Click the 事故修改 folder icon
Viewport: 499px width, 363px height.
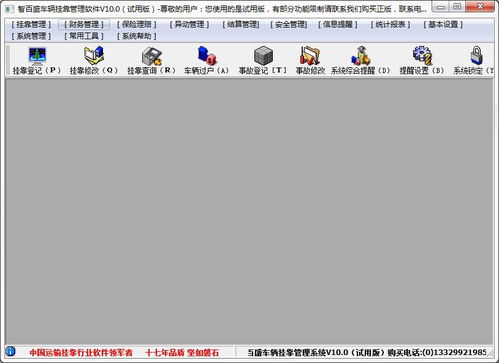(310, 55)
